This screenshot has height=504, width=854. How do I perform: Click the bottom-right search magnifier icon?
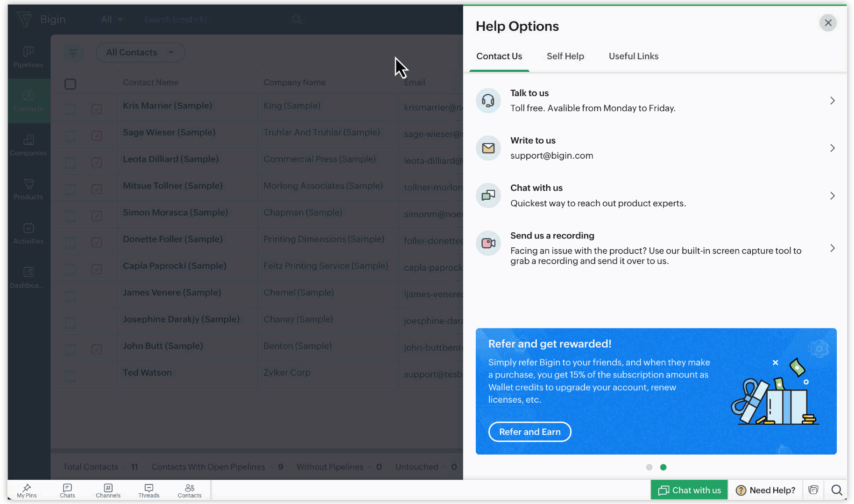[x=837, y=490]
